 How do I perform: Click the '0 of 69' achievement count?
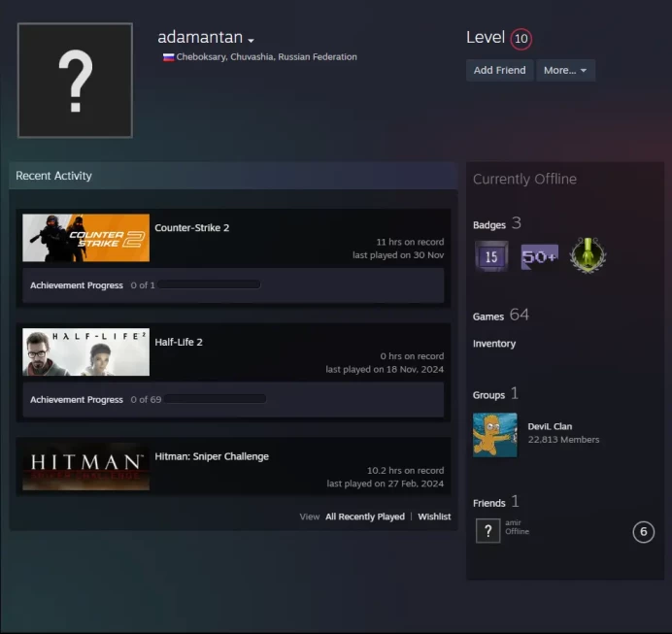[146, 400]
